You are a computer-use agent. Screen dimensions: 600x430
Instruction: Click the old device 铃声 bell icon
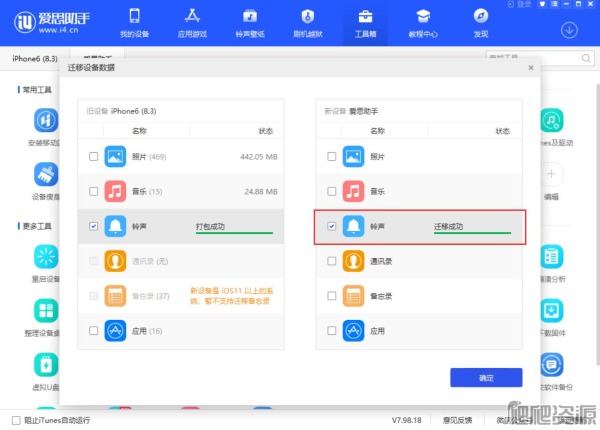[115, 226]
